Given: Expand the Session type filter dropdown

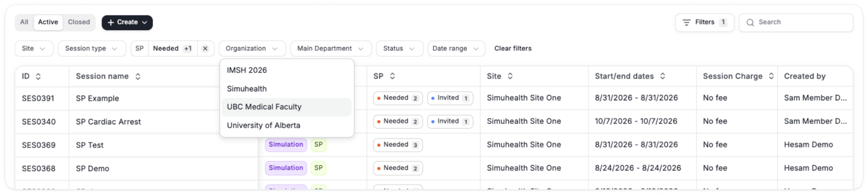Looking at the screenshot, I should click(92, 49).
